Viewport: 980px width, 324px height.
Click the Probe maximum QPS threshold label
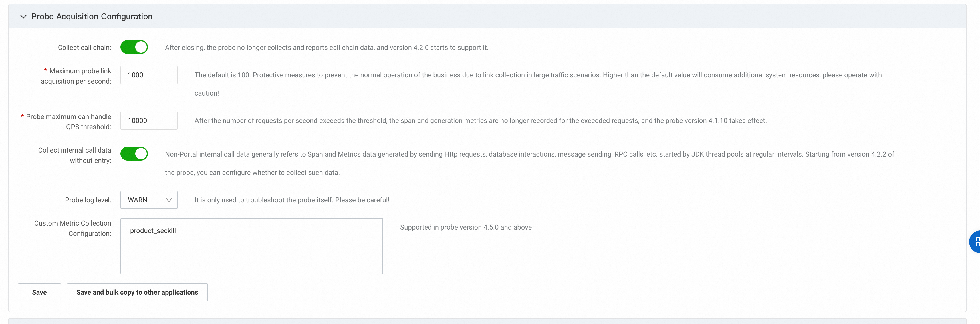pos(69,122)
